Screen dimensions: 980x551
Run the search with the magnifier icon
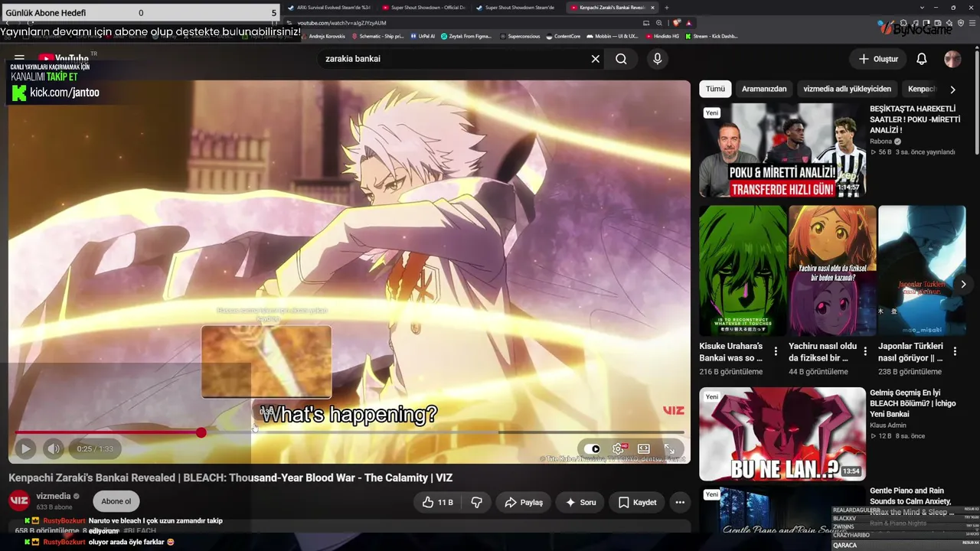[x=621, y=59]
